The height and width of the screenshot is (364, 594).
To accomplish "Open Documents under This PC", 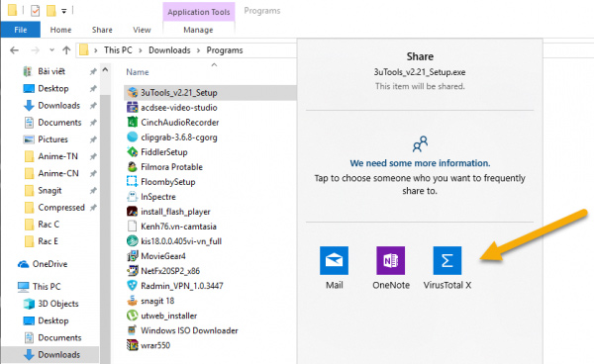I will click(x=59, y=337).
